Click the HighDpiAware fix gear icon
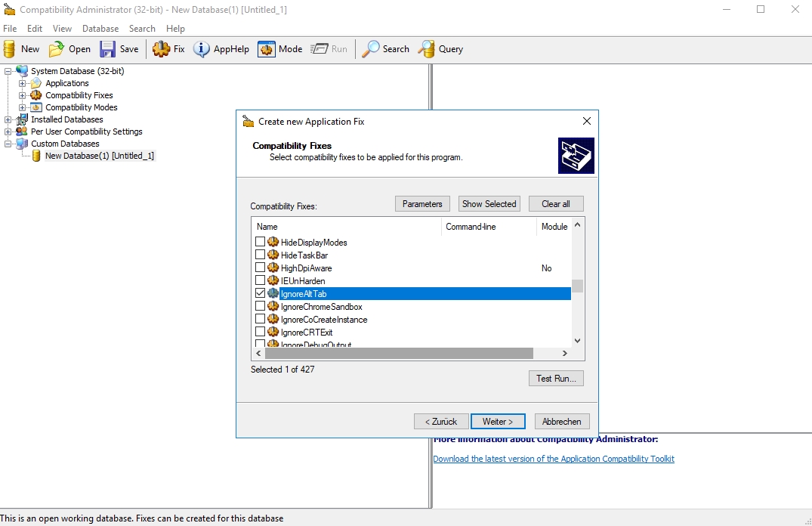This screenshot has height=526, width=812. [273, 268]
